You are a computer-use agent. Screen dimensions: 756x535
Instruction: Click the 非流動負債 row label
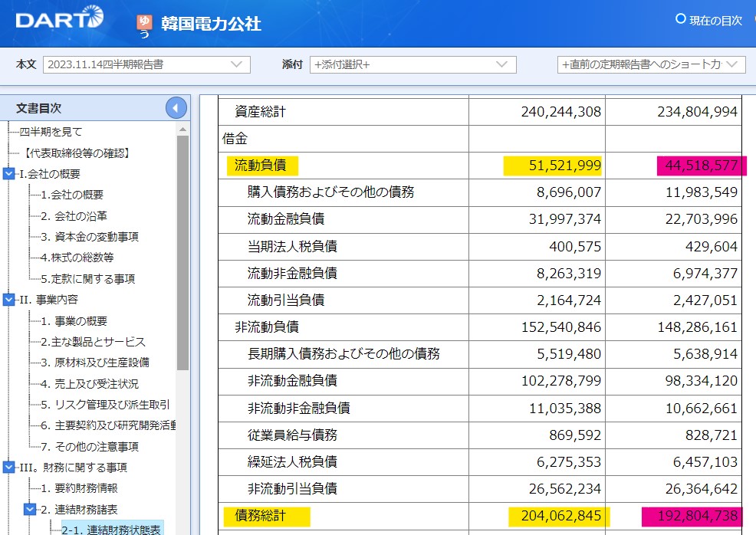coord(267,327)
